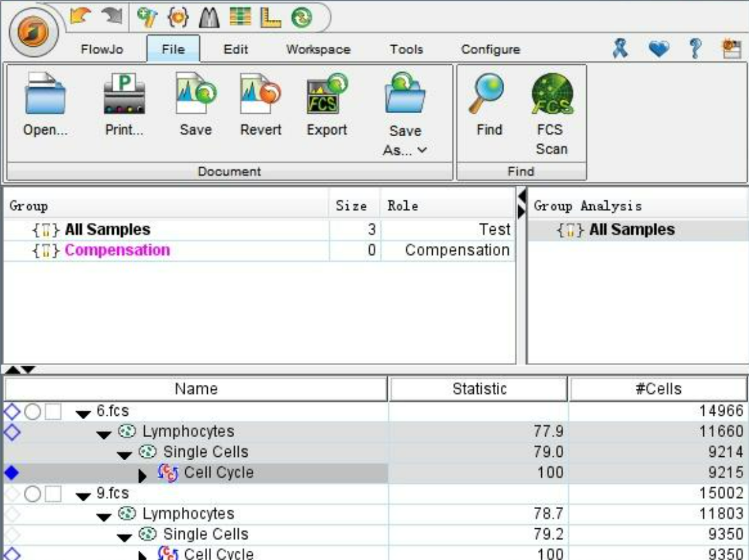Print using the Print icon
Viewport: 749px width, 560px height.
pos(124,94)
